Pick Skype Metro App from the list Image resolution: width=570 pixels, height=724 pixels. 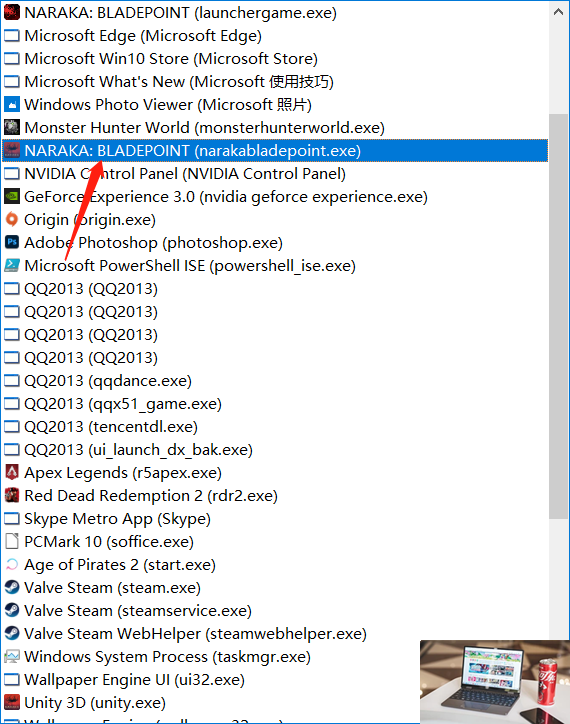point(275,519)
